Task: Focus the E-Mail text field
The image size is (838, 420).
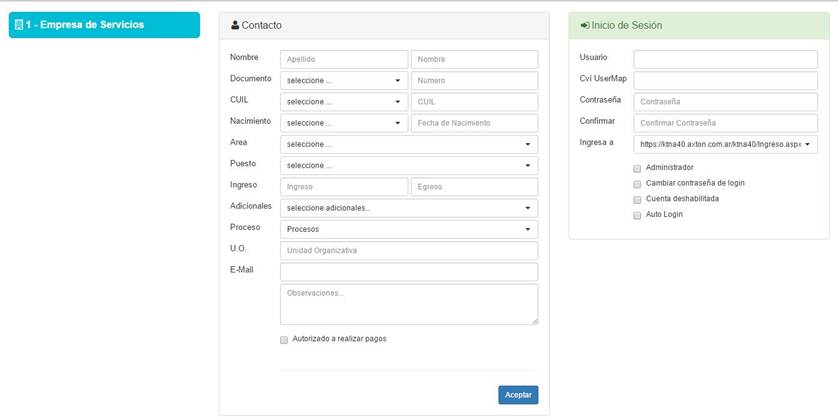Action: coord(408,272)
